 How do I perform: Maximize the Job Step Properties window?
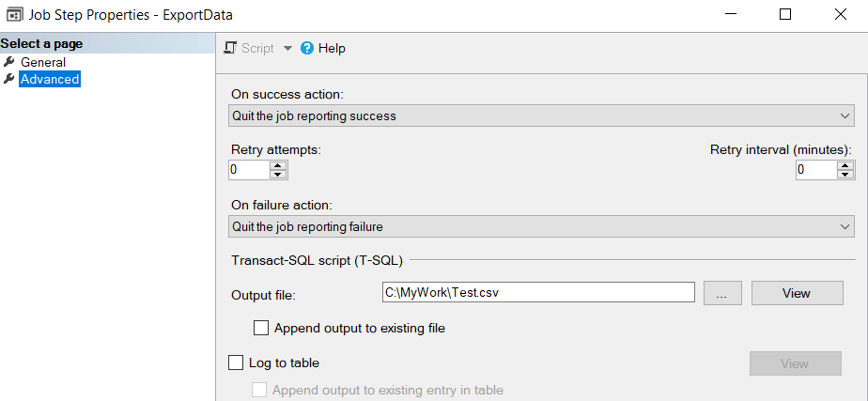pos(785,14)
